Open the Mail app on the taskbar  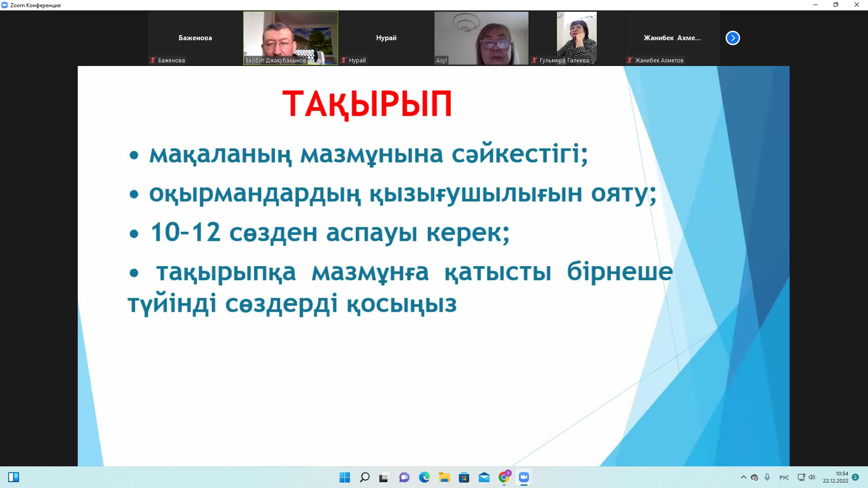pos(484,477)
